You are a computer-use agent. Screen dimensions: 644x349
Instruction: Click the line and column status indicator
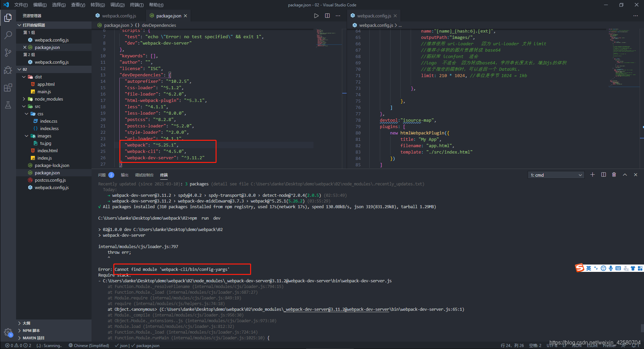point(512,345)
